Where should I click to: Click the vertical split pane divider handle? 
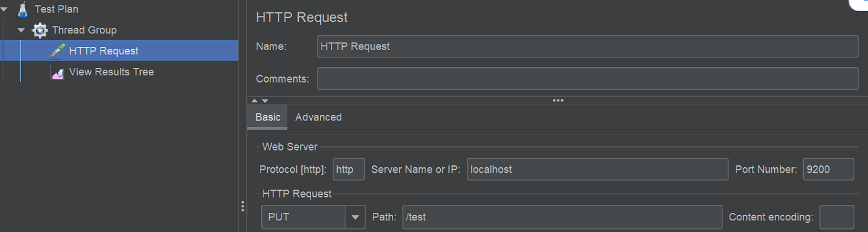pos(243,206)
